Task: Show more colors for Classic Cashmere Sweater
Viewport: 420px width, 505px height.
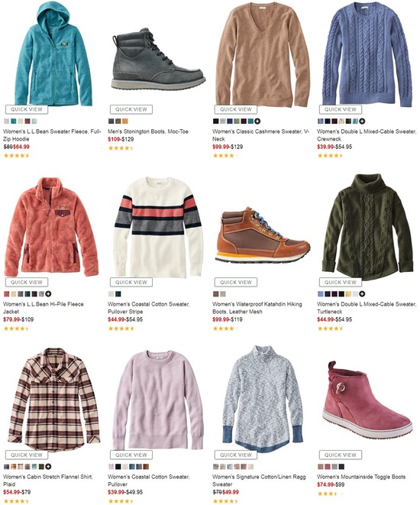Action: pyautogui.click(x=257, y=121)
